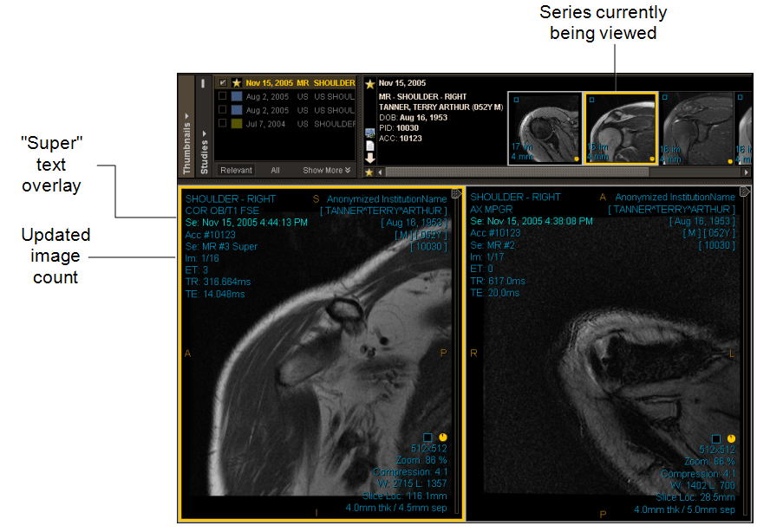This screenshot has width=757, height=532.
Task: Select the All studies filter tab
Action: pyautogui.click(x=275, y=171)
